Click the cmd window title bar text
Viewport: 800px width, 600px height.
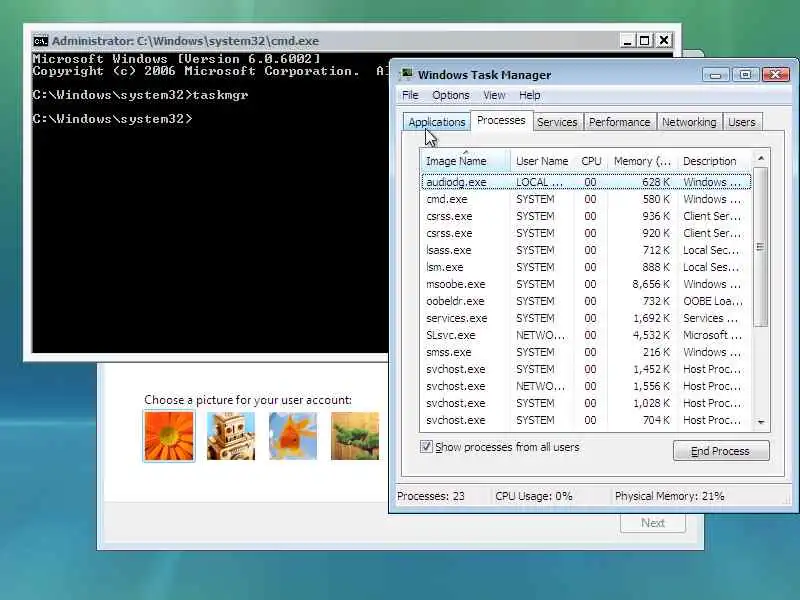[185, 41]
